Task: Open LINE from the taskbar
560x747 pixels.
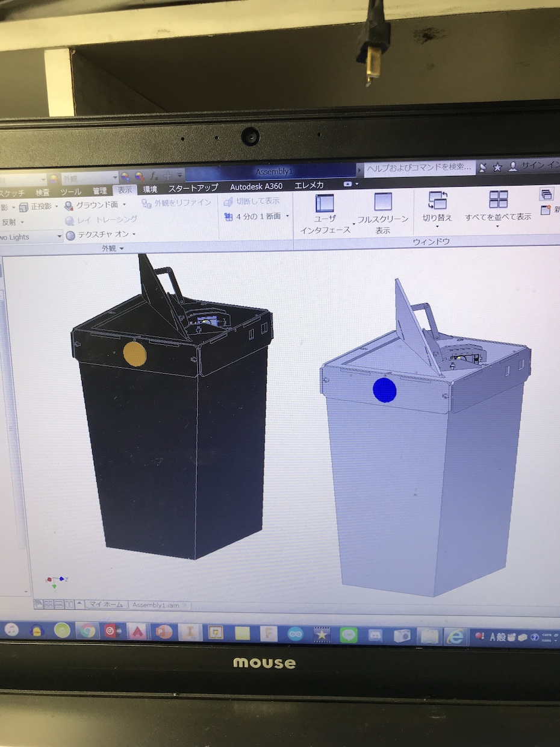Action: 349,634
